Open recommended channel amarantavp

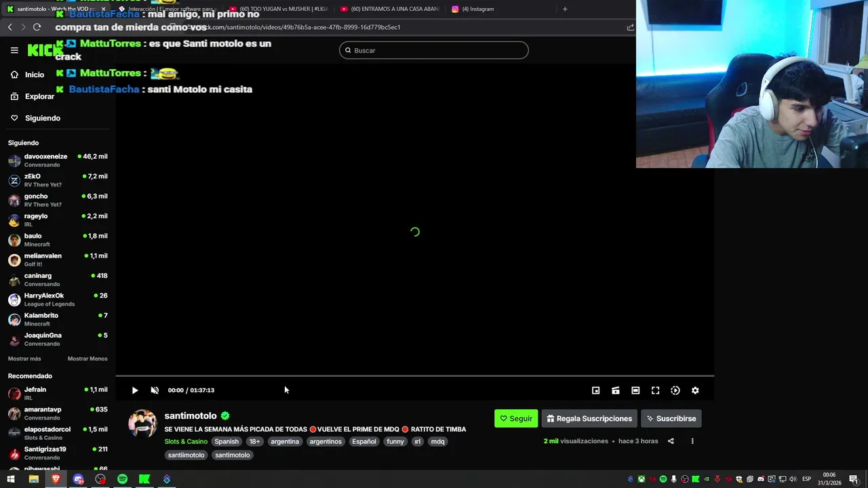58,413
